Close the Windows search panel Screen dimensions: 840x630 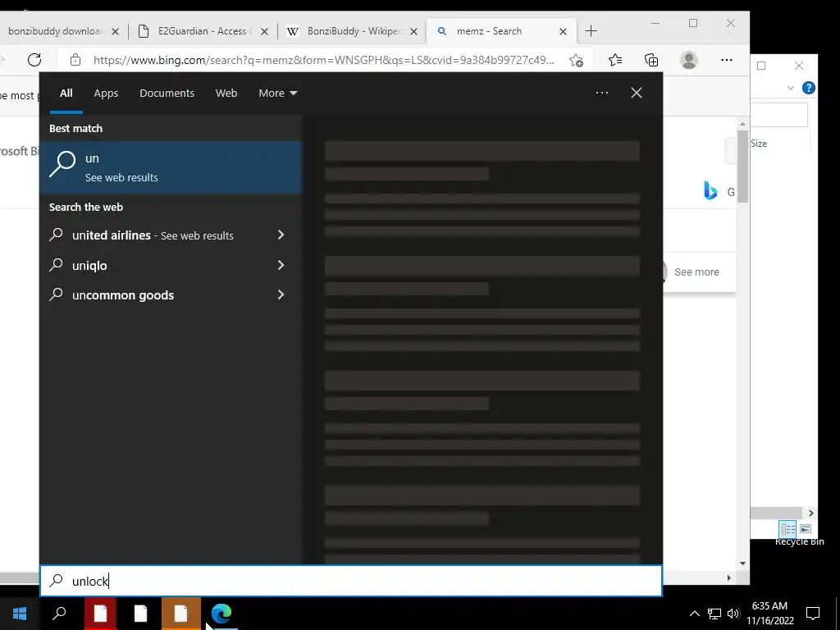click(x=637, y=94)
